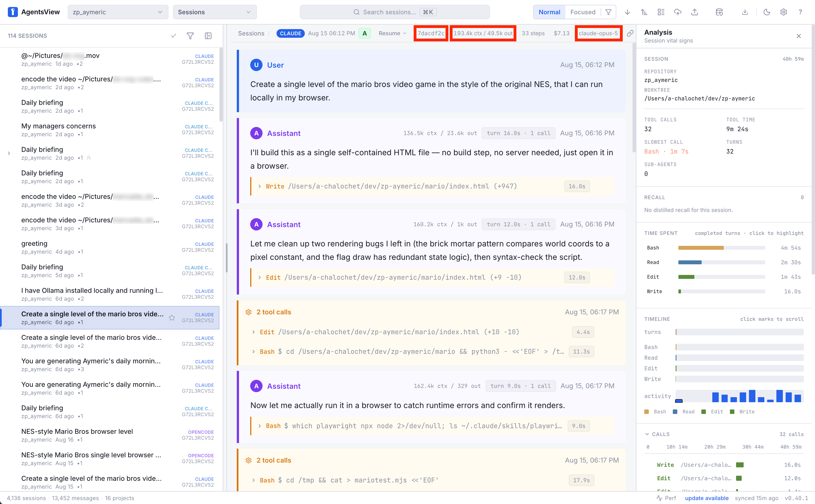Click the Bash legend swatch under activity
The width and height of the screenshot is (815, 504).
(647, 412)
